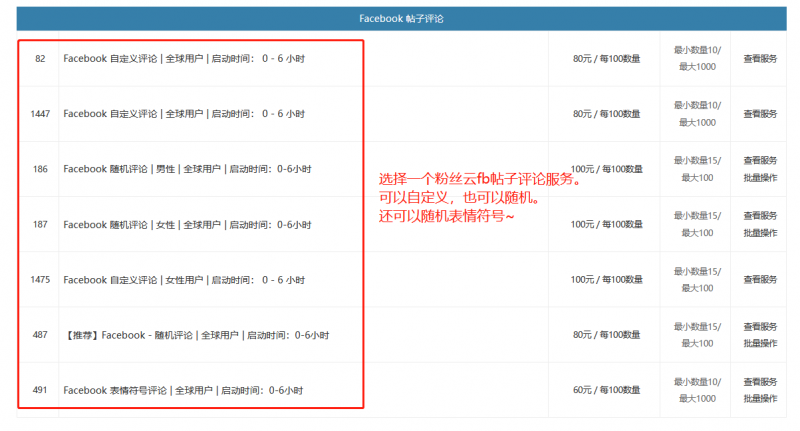This screenshot has width=800, height=431.
Task: Click 最小数量10/最大1000 in row 1447
Action: click(697, 114)
